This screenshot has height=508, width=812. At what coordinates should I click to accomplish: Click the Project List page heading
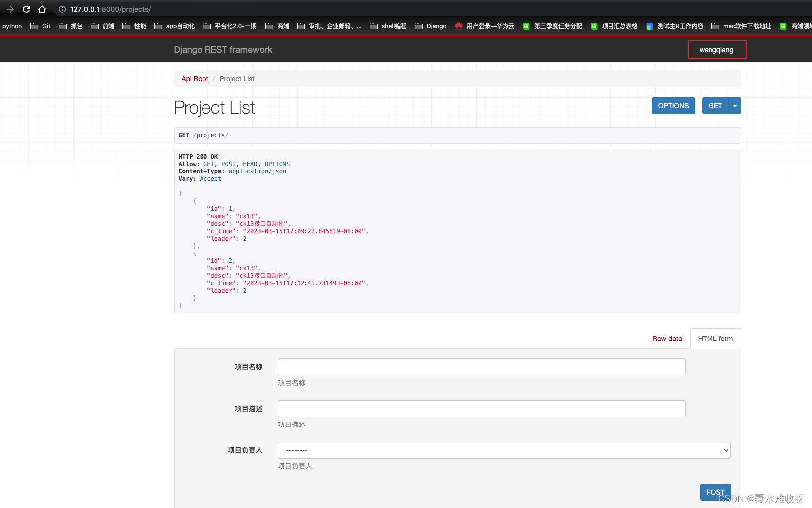(x=214, y=108)
